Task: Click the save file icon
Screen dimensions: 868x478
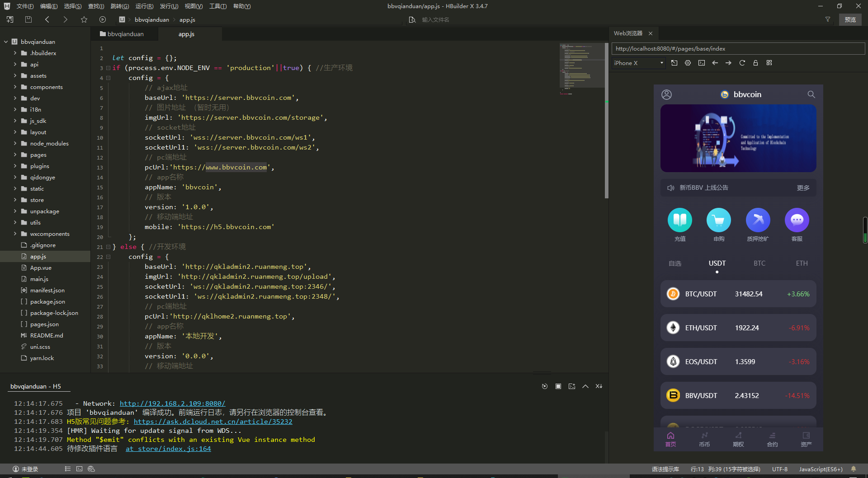Action: click(28, 19)
